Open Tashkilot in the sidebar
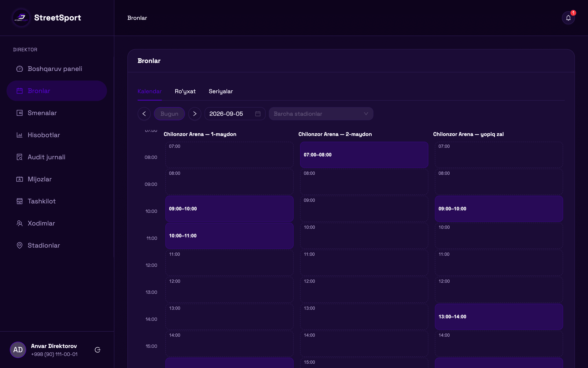This screenshot has width=588, height=368. click(57, 201)
